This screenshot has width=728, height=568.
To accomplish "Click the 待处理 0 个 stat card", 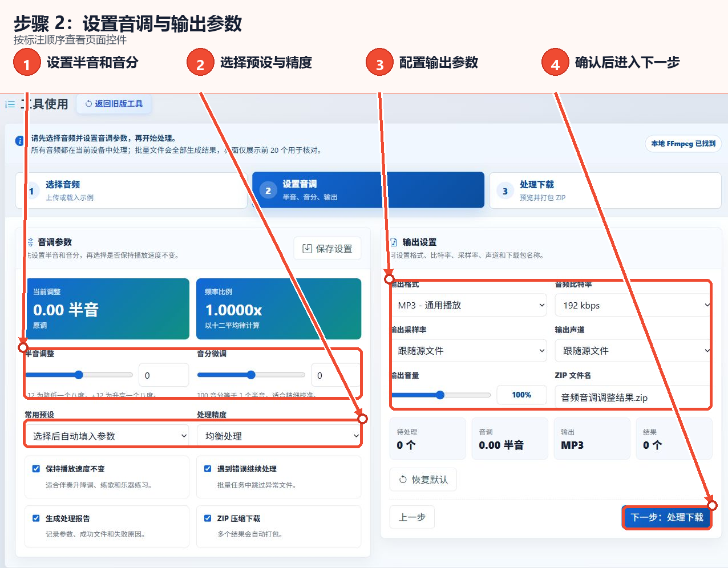I will tap(428, 439).
